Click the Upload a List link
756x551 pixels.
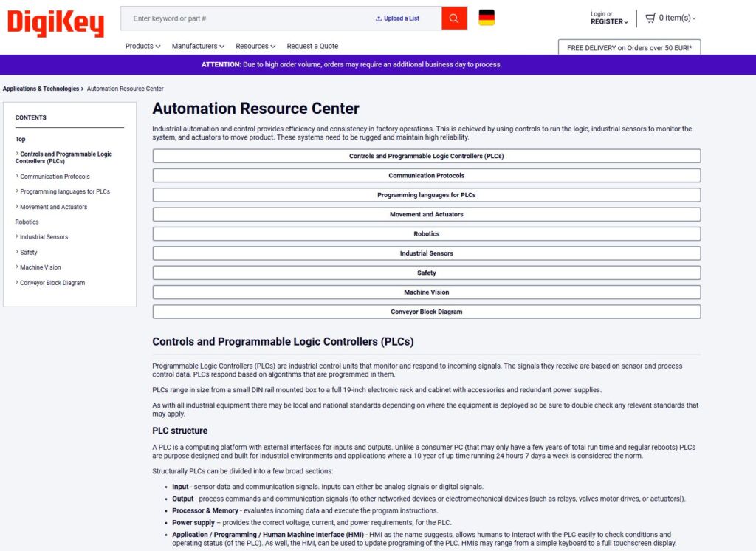(x=397, y=18)
